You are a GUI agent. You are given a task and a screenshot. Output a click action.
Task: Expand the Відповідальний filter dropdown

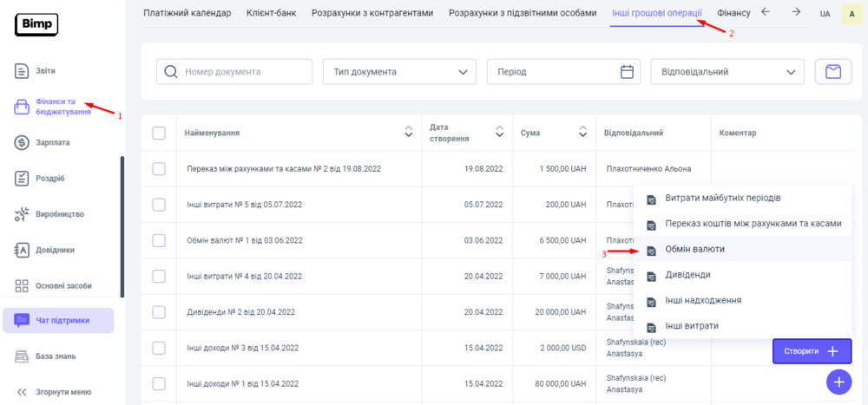click(727, 72)
